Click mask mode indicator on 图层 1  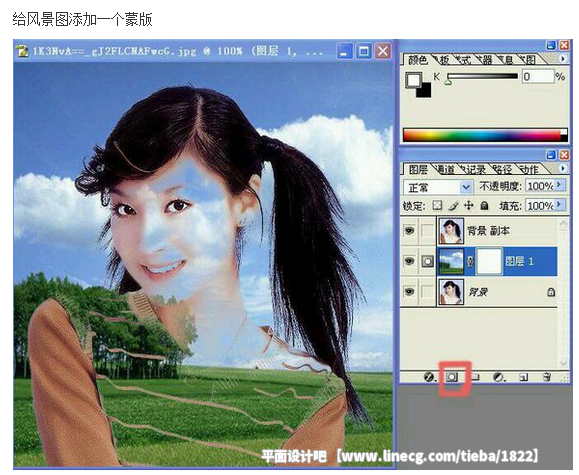point(428,262)
